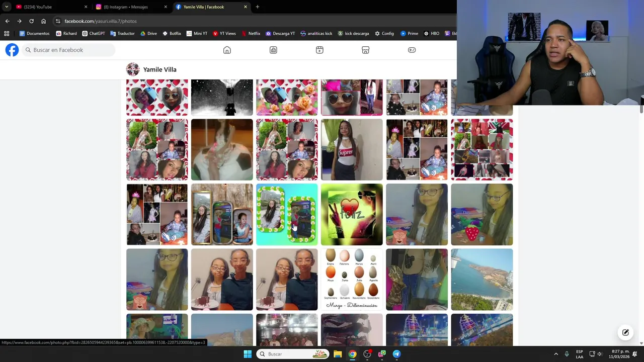Screen dimensions: 644x362
Task: Click the browser forward arrow
Action: coord(19,21)
